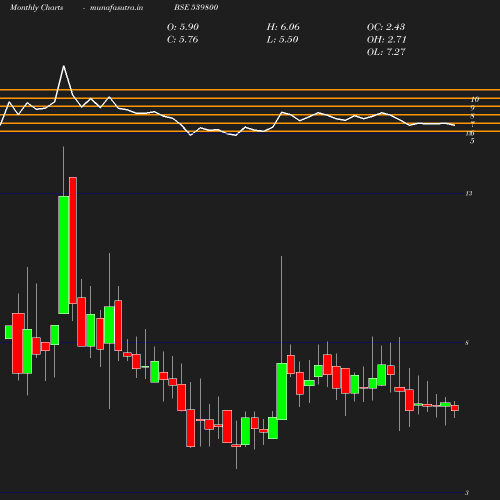Click the price axis label '3' at bottom
This screenshot has width=500, height=500.
(x=467, y=493)
